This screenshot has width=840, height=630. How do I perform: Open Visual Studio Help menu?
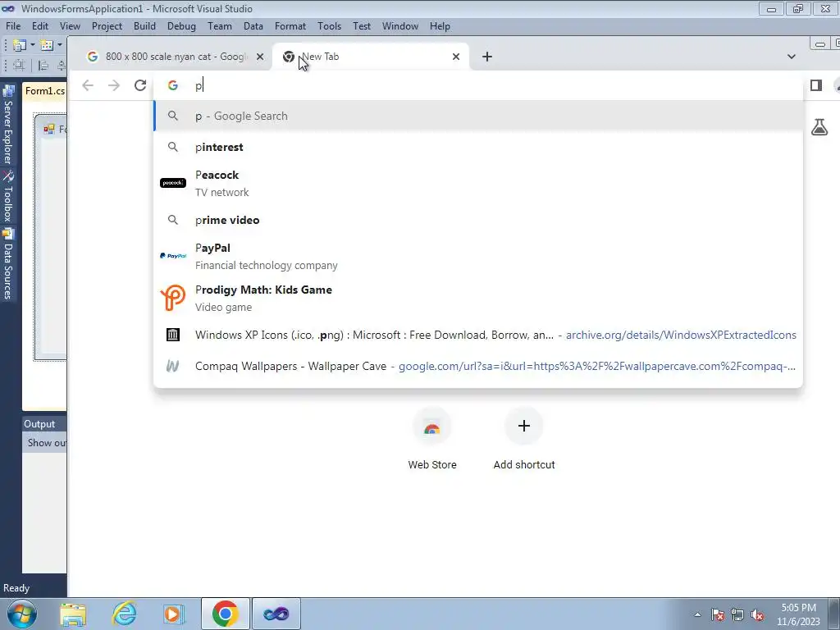pyautogui.click(x=440, y=25)
